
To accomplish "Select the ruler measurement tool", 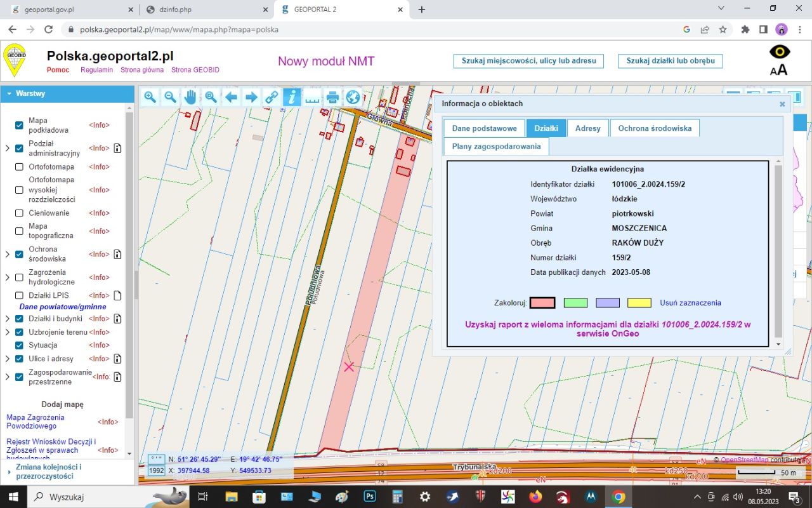I will point(311,97).
